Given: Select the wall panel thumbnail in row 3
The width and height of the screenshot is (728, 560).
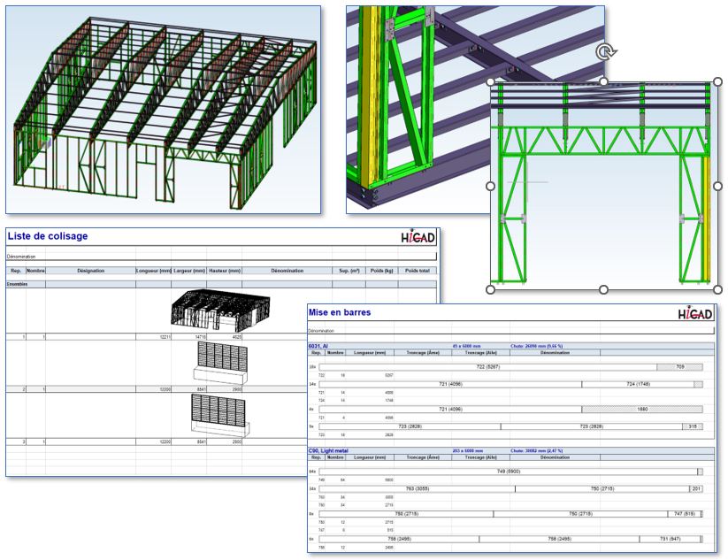Looking at the screenshot, I should [x=220, y=416].
